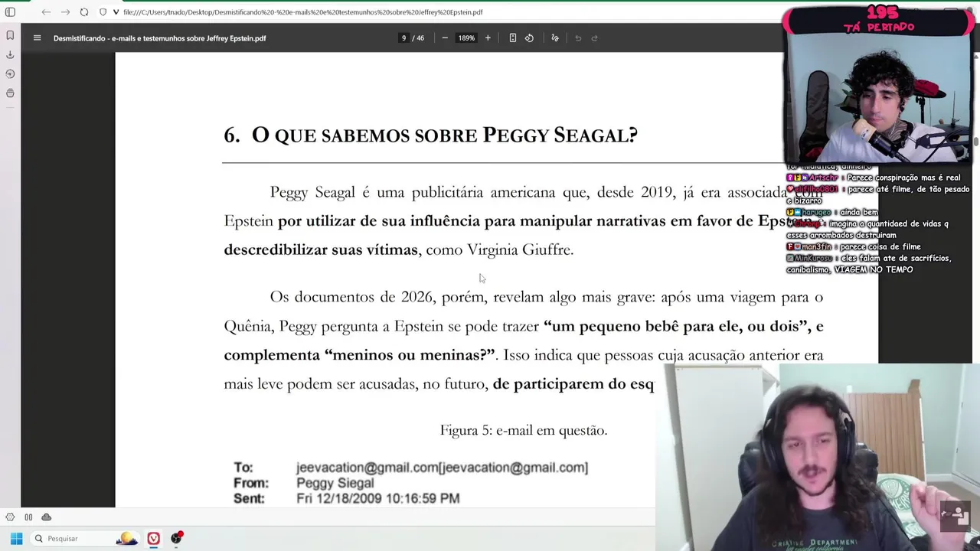Reload the current PDF page
This screenshot has height=551, width=980.
tap(84, 12)
